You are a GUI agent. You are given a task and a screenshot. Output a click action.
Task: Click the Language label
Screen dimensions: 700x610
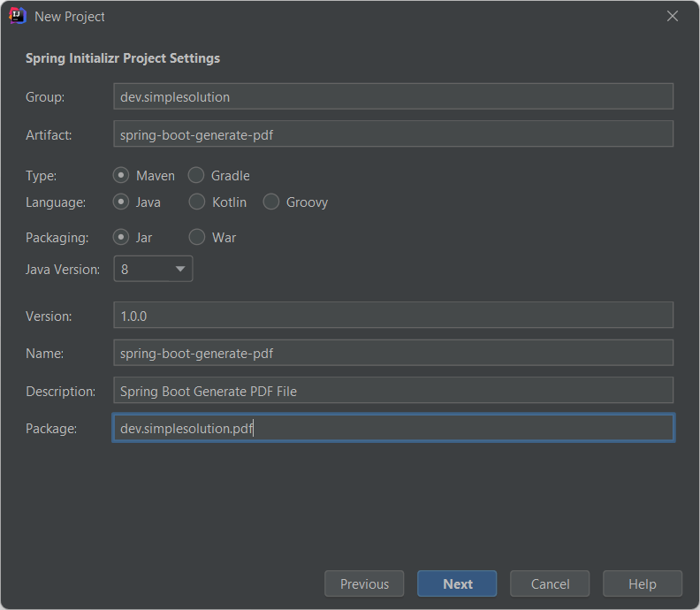(56, 202)
